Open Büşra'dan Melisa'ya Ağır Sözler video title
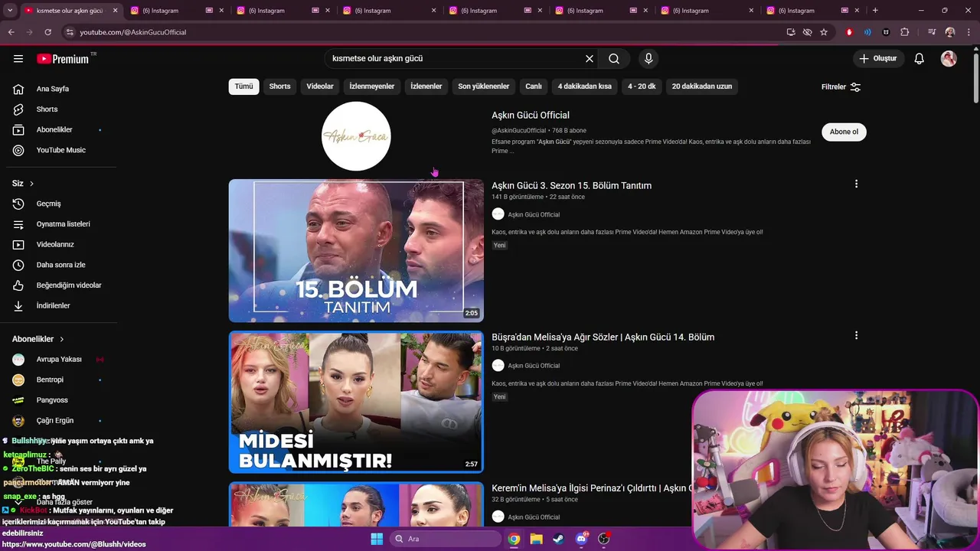This screenshot has width=980, height=551. 603,337
